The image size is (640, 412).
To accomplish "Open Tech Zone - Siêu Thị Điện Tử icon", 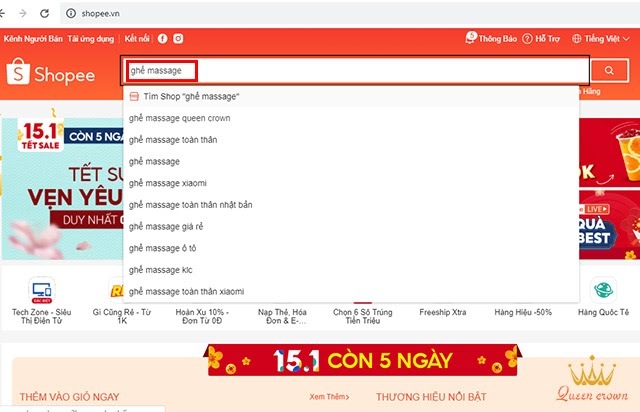I will 42,291.
